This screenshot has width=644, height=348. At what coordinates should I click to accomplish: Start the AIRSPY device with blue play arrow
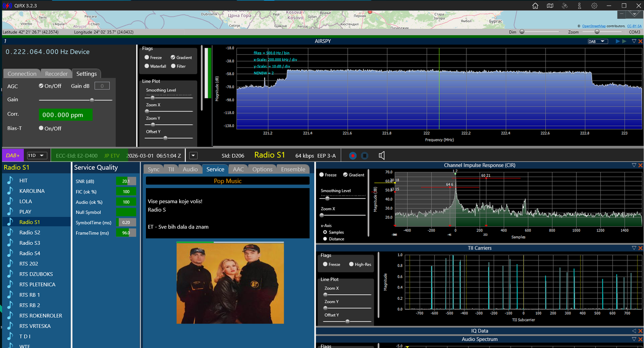coord(618,41)
